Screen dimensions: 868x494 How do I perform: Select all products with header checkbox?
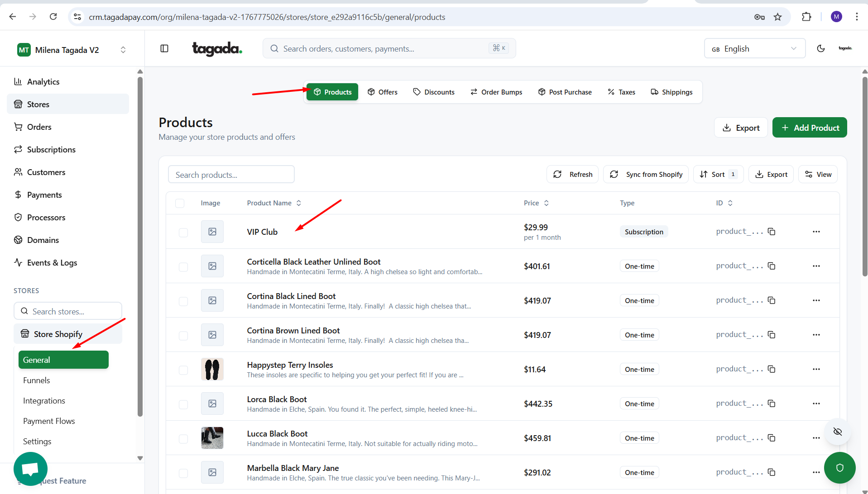(180, 203)
